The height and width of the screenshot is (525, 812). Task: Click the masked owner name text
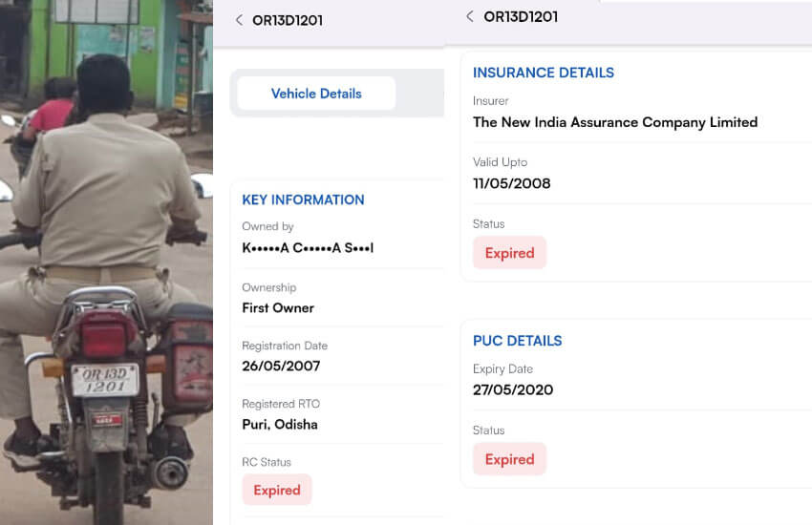[308, 248]
